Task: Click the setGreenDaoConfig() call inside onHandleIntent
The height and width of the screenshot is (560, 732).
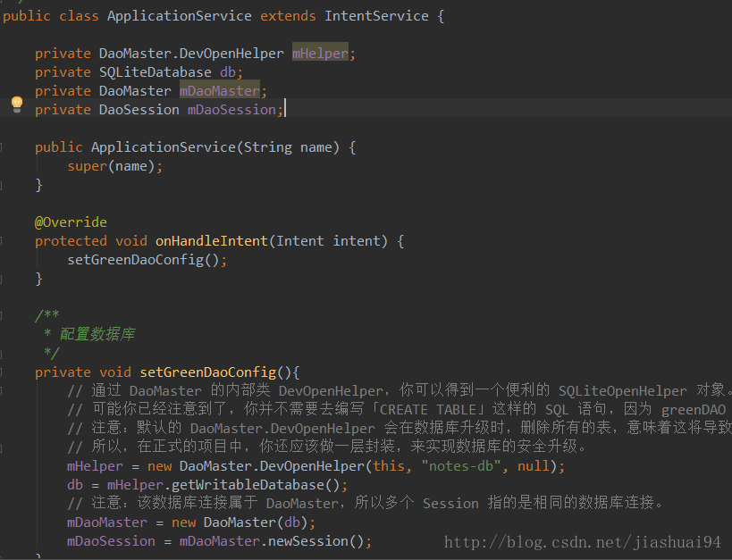Action: point(147,260)
